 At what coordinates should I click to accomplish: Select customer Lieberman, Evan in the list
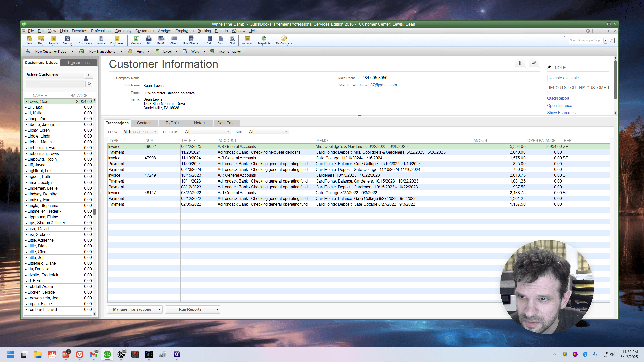tap(58, 148)
